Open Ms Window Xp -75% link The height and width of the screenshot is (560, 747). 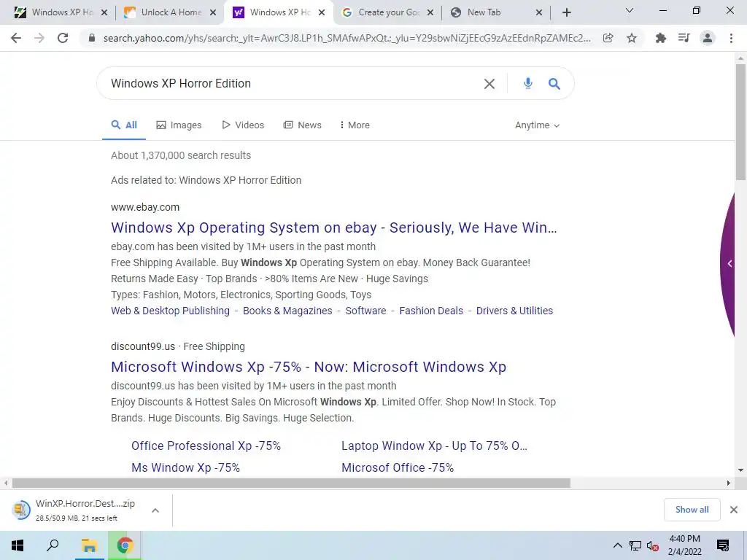tap(186, 467)
